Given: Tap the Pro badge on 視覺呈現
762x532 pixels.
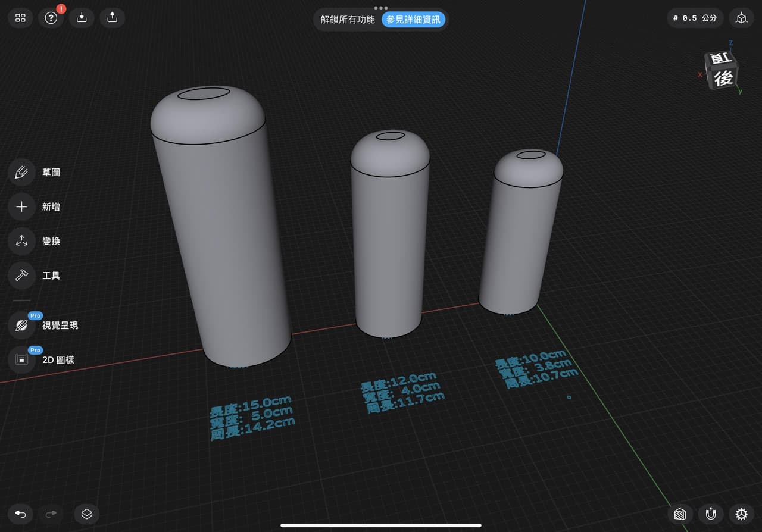Looking at the screenshot, I should tap(35, 316).
